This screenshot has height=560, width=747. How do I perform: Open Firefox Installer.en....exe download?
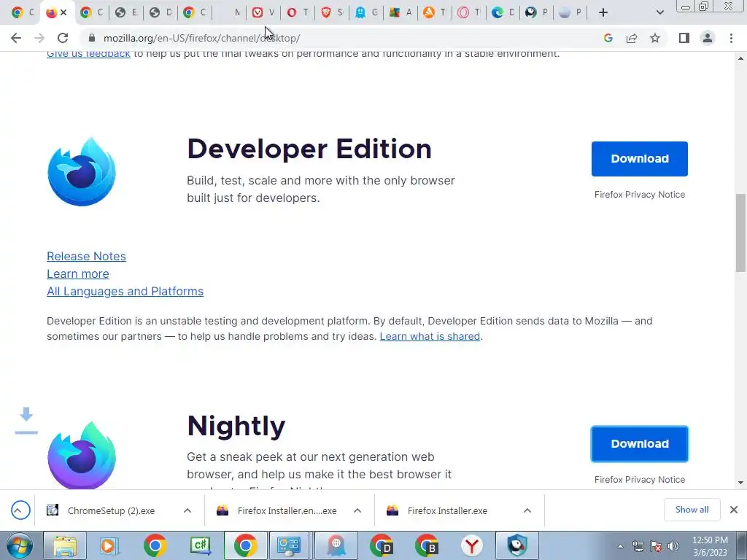pyautogui.click(x=278, y=510)
